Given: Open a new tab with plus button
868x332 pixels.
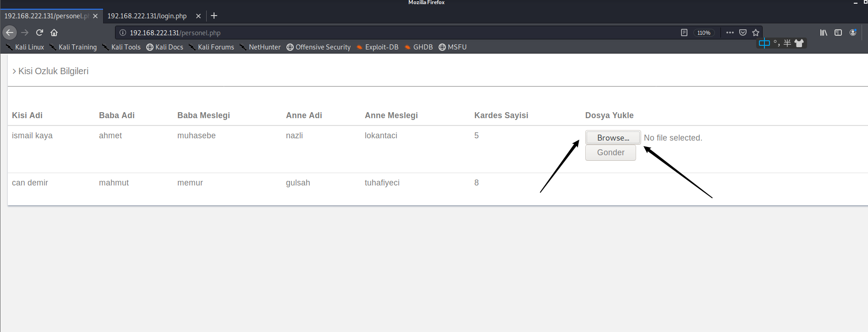Looking at the screenshot, I should [x=214, y=16].
